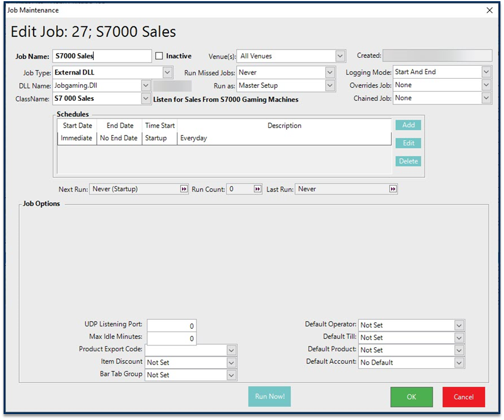Click the Next Run reset arrow icon
The height and width of the screenshot is (420, 504).
[x=183, y=189]
